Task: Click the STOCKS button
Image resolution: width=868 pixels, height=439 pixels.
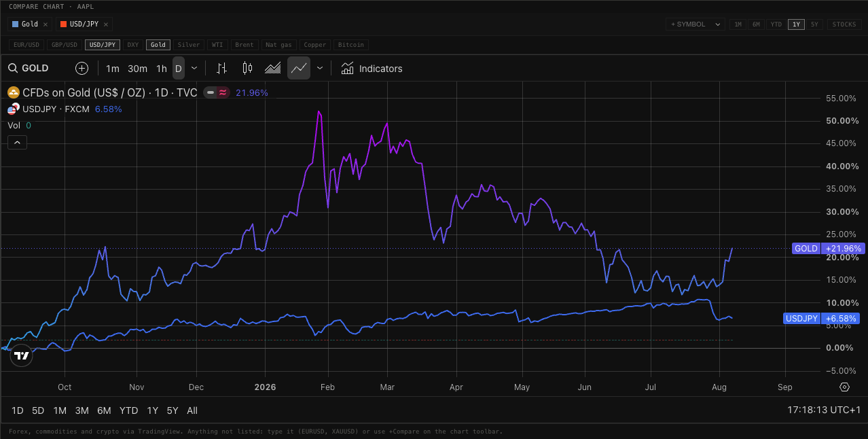Action: pyautogui.click(x=844, y=24)
